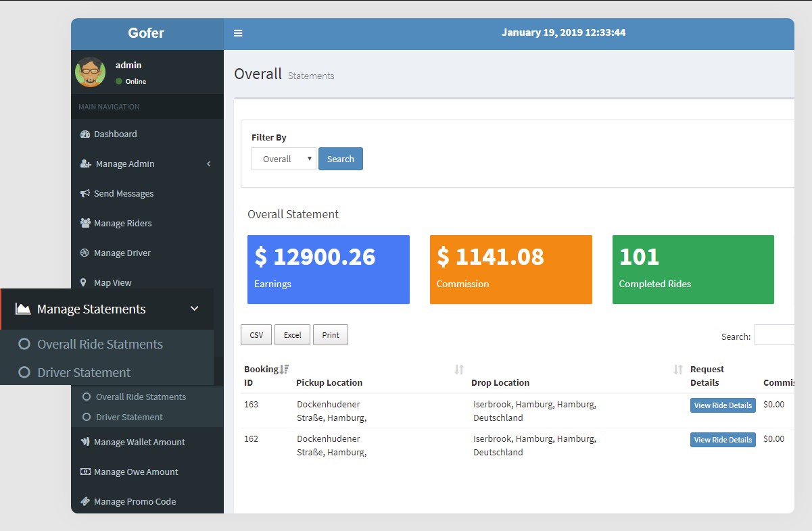View Ride Details for booking 163
This screenshot has width=812, height=531.
pos(723,405)
